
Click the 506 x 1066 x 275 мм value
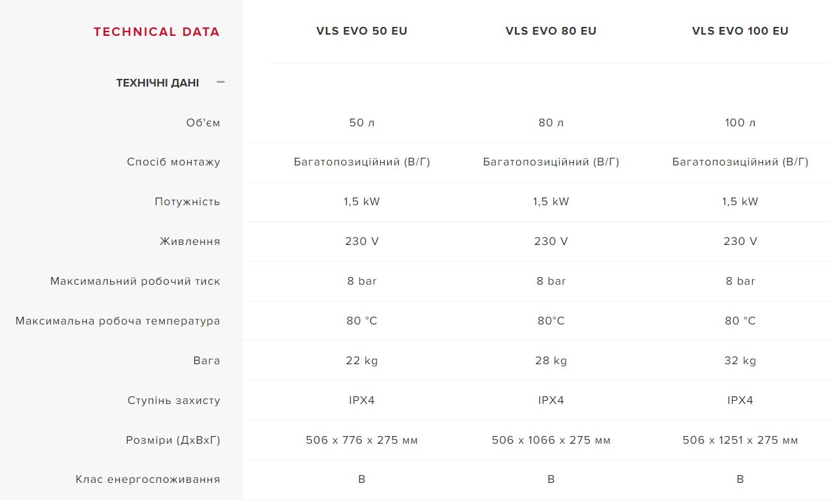[551, 440]
